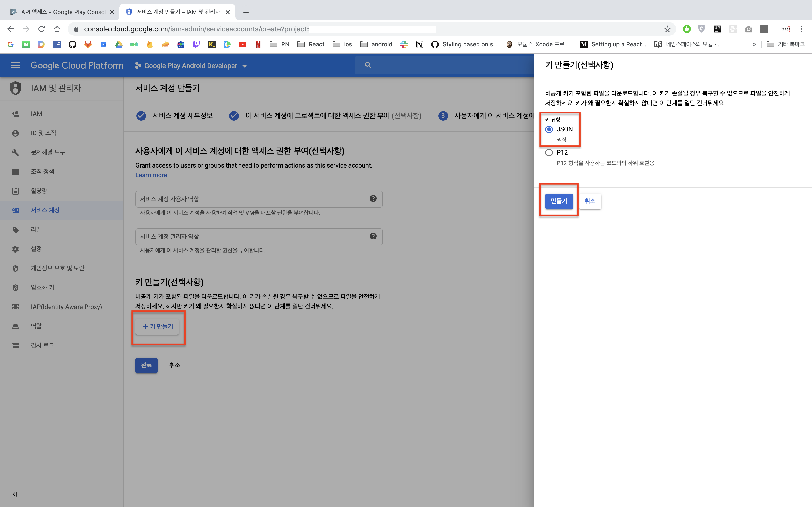Click help icon for 서비스 계정 관리자 역할
The width and height of the screenshot is (812, 507).
(373, 236)
